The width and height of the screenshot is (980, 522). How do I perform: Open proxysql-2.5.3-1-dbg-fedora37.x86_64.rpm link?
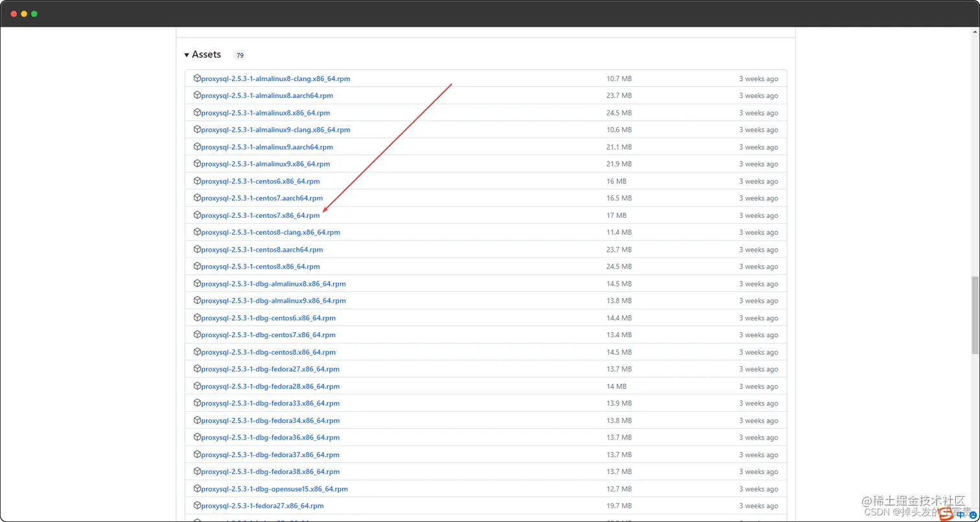pyautogui.click(x=270, y=455)
